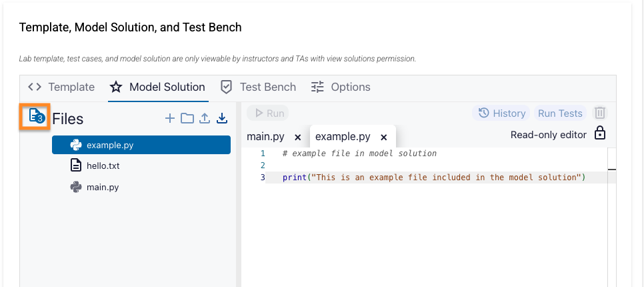Open the Options tab
The width and height of the screenshot is (644, 287).
341,87
